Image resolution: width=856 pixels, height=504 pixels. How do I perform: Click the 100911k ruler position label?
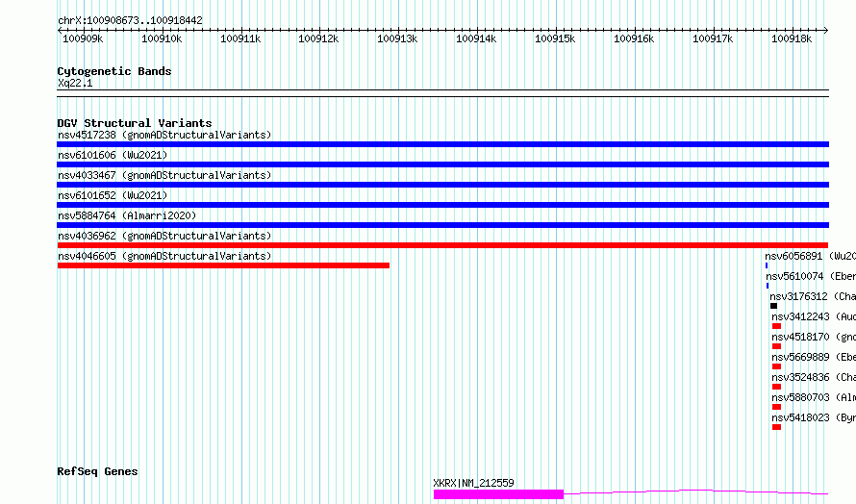coord(240,38)
